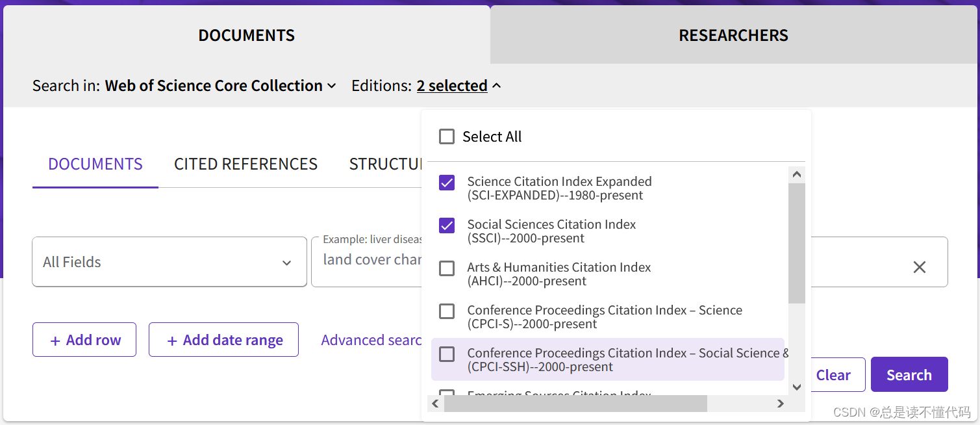
Task: Open the CITED REFERENCES tab
Action: [x=245, y=164]
